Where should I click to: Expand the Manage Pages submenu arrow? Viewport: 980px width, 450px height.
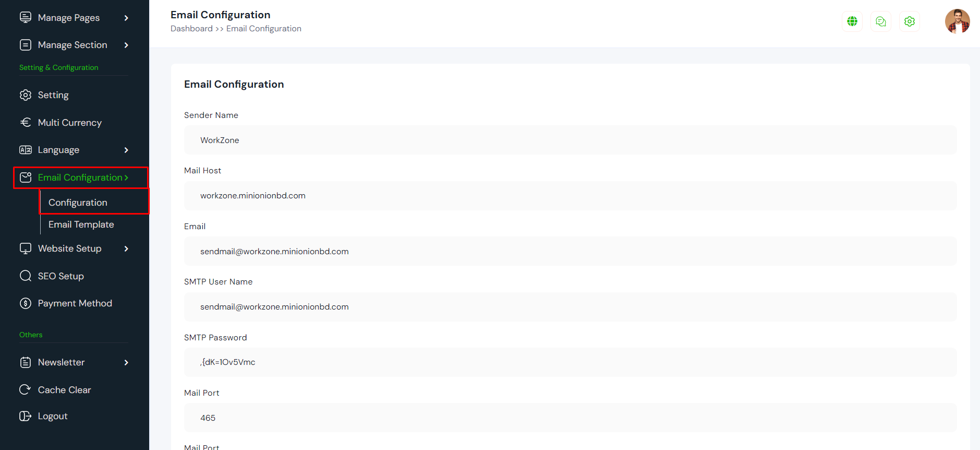126,18
